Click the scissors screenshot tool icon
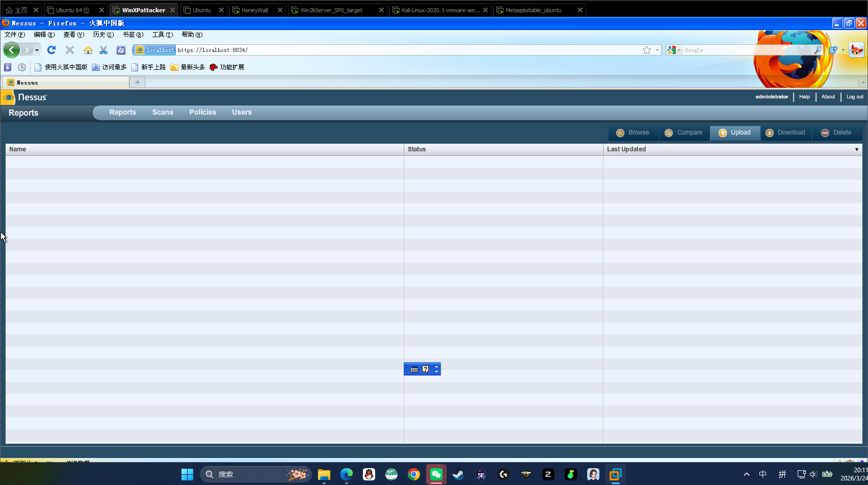Viewport: 868px width, 485px height. click(103, 50)
